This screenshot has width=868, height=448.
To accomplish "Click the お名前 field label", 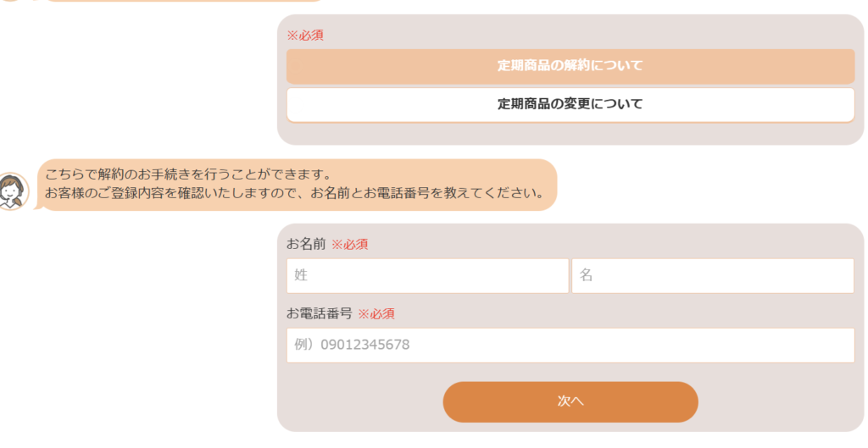I will pos(305,244).
